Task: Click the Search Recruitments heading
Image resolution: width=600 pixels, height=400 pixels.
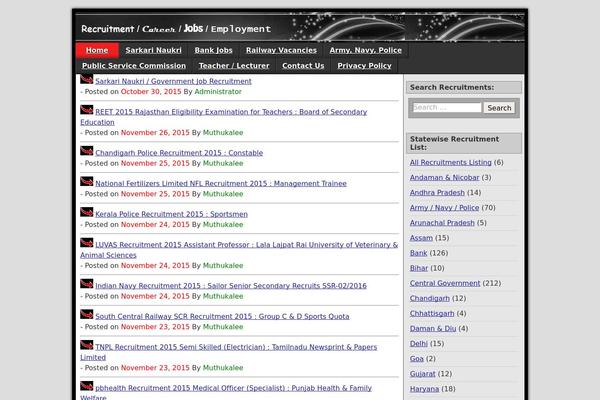Action: tap(464, 87)
